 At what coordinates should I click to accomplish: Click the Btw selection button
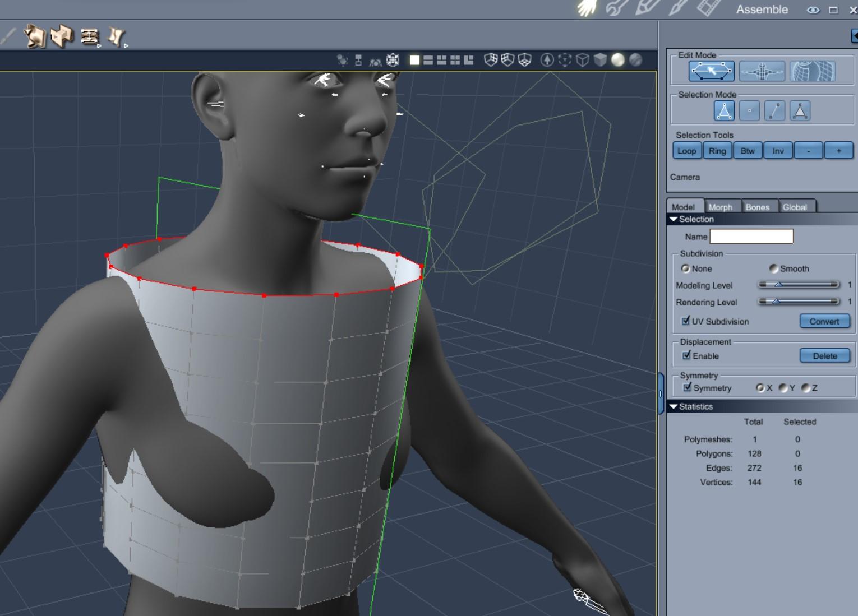(x=748, y=151)
